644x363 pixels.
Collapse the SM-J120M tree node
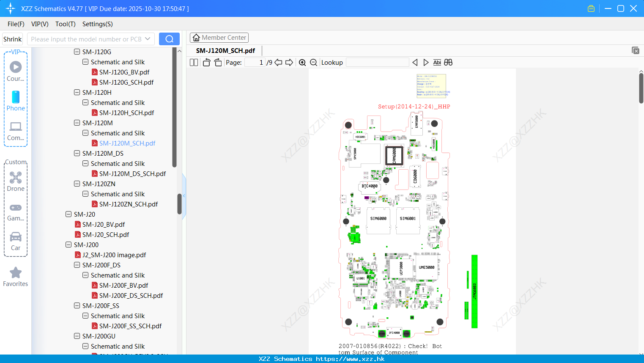(x=77, y=123)
